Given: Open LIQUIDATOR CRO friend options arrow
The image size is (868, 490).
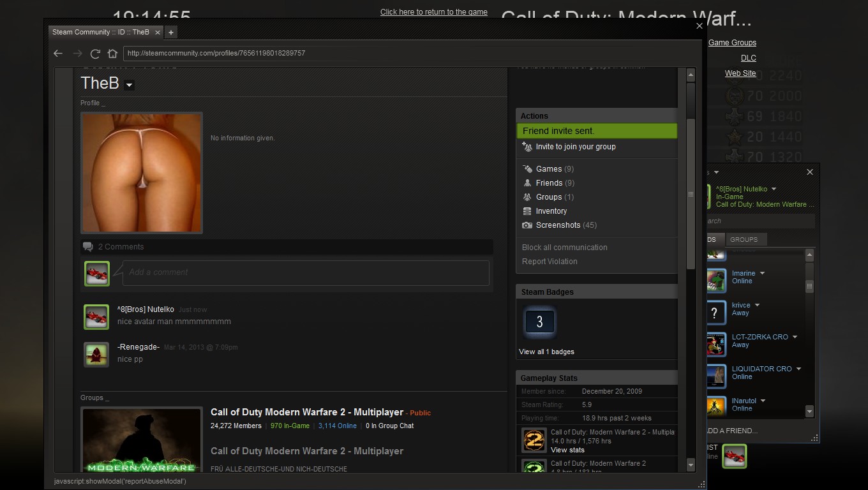Looking at the screenshot, I should 798,369.
